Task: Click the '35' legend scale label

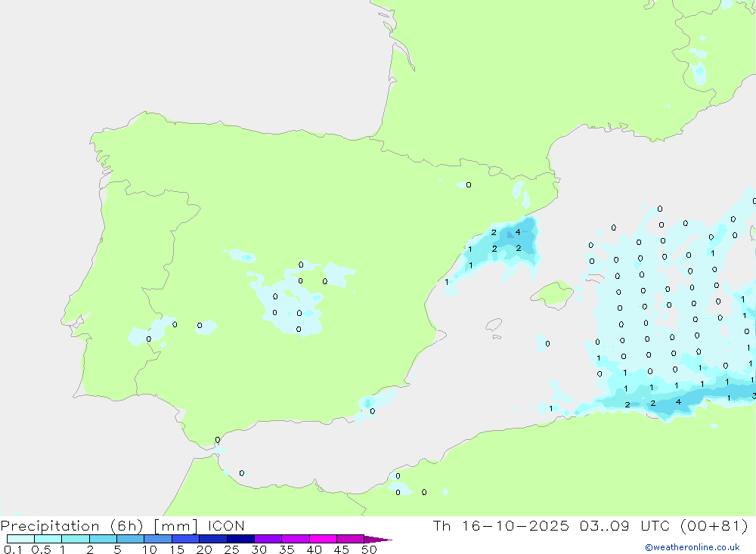Action: (x=287, y=549)
